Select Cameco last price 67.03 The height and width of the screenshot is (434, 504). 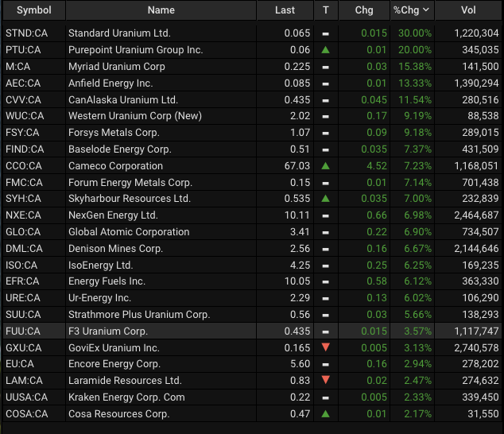point(297,166)
